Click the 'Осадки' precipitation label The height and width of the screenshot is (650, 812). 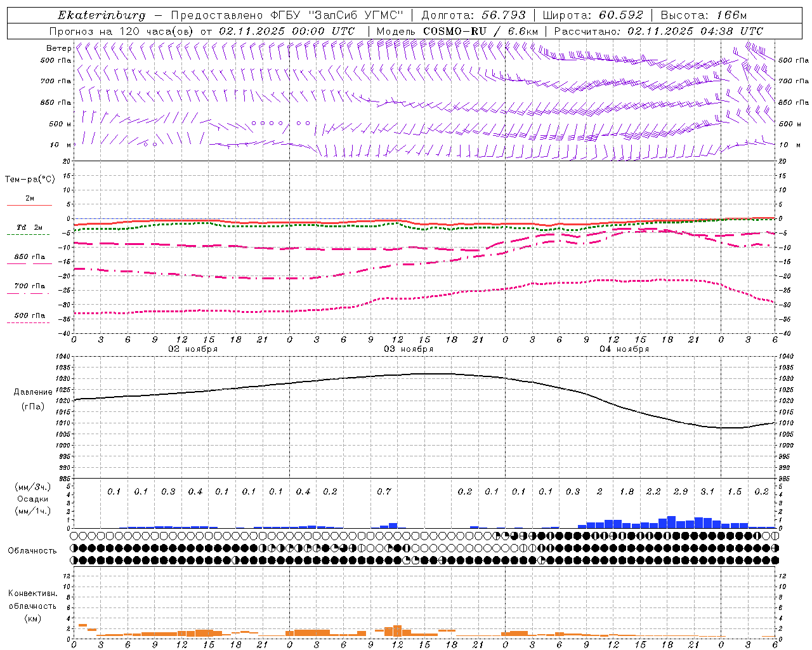coord(33,499)
